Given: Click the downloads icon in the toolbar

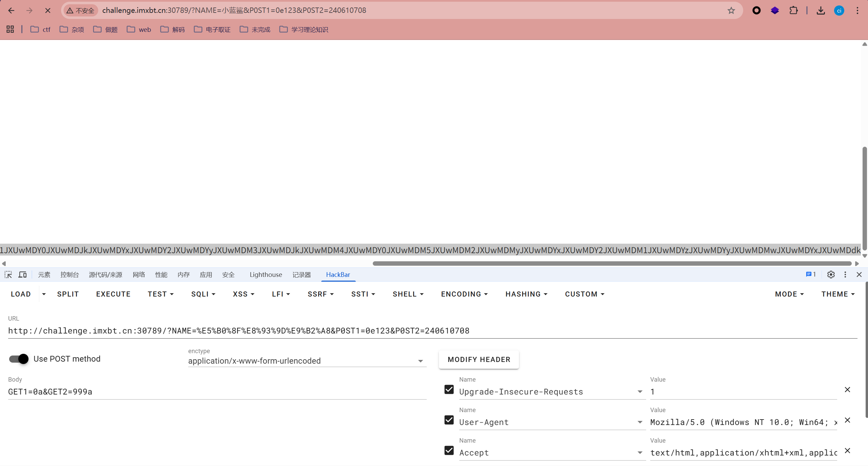Looking at the screenshot, I should (x=821, y=11).
